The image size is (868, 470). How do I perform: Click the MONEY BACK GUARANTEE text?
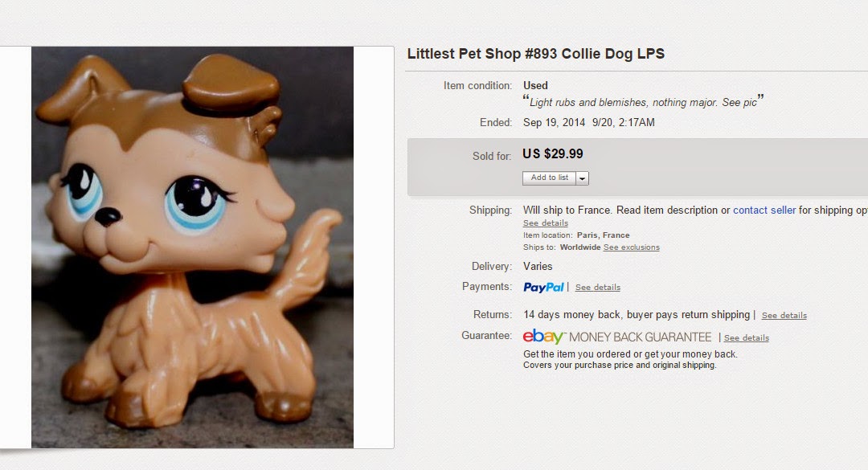coord(640,337)
